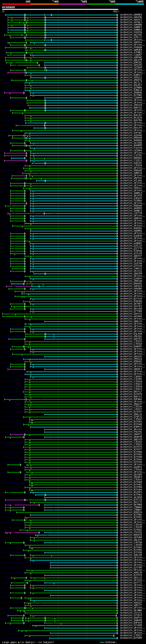Open hit UniRef100_O55212
This screenshot has height=644, width=146.
tap(131, 188)
